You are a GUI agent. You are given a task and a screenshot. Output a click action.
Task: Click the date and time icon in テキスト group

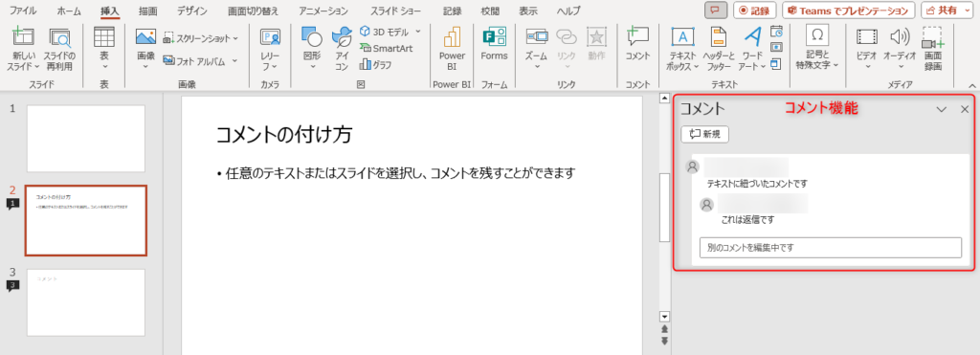[776, 32]
